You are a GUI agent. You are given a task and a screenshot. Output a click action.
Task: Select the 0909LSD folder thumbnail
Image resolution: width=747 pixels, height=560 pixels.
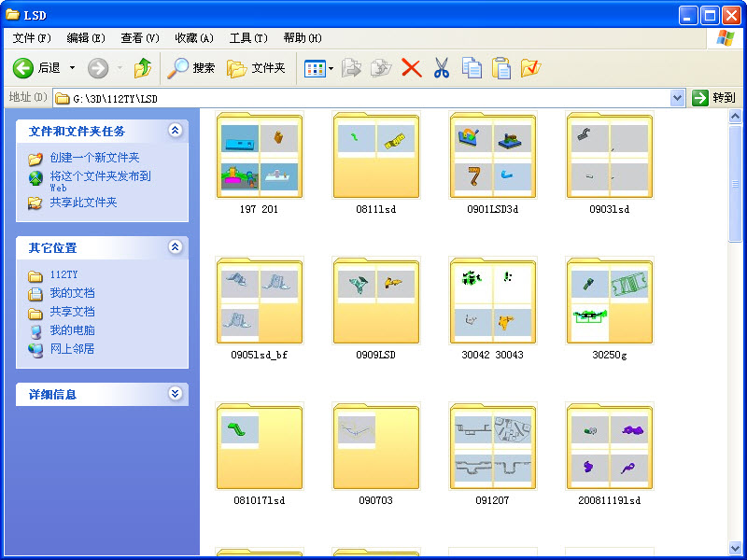[x=376, y=301]
